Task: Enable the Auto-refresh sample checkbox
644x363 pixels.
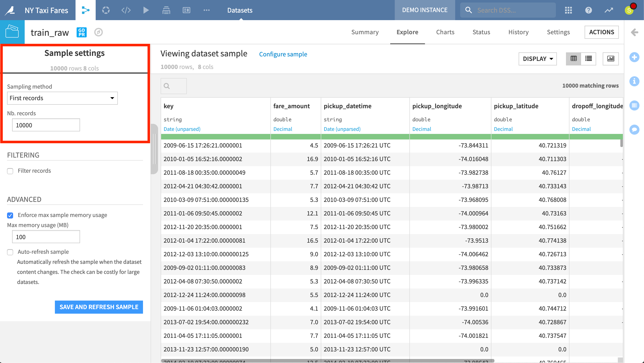Action: (x=10, y=252)
